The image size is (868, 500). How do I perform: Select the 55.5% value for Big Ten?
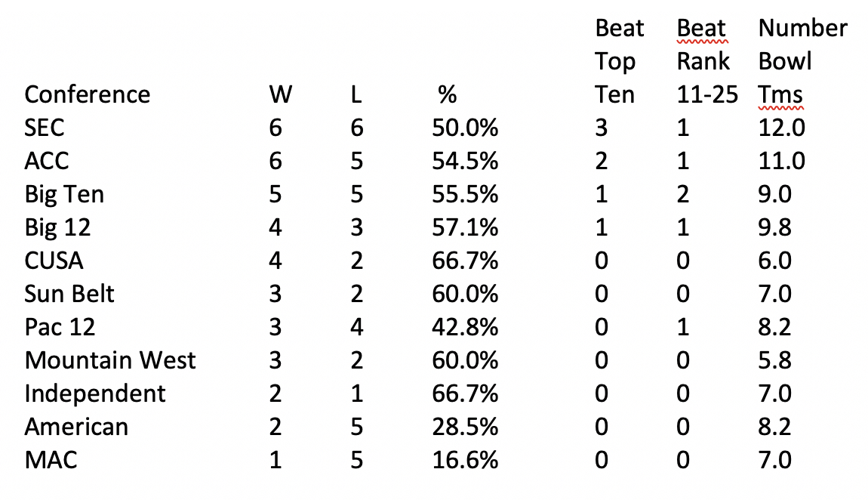[465, 194]
